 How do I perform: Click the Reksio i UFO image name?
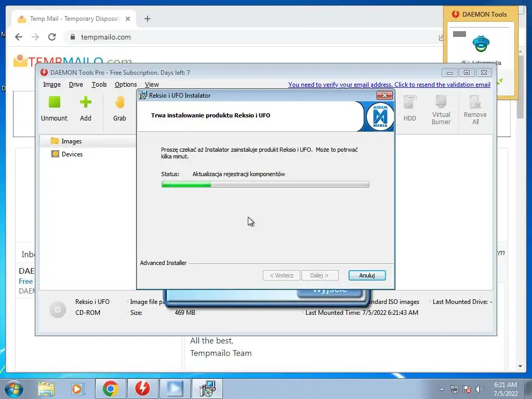[x=92, y=302]
